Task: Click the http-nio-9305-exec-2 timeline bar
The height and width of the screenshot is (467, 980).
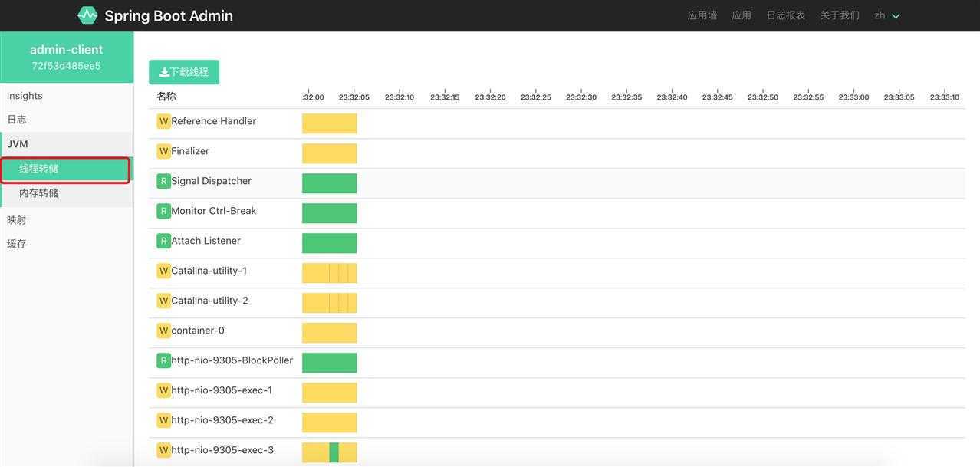Action: point(330,423)
